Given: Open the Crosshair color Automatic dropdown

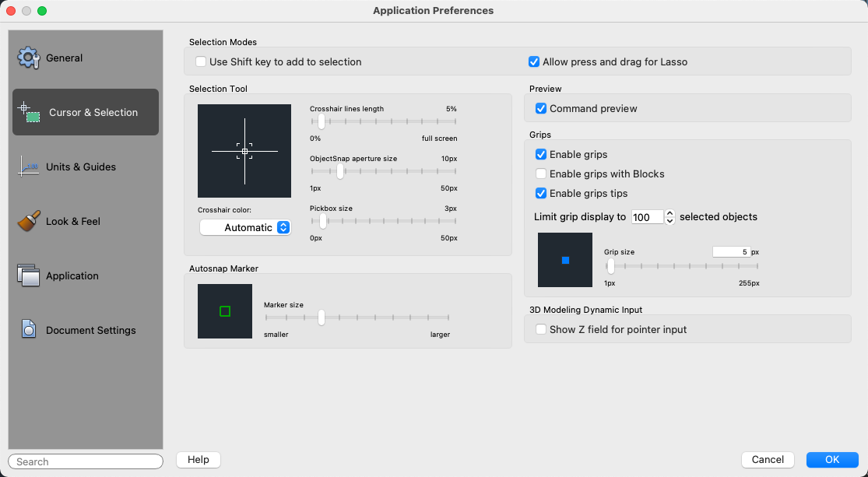Looking at the screenshot, I should click(245, 227).
